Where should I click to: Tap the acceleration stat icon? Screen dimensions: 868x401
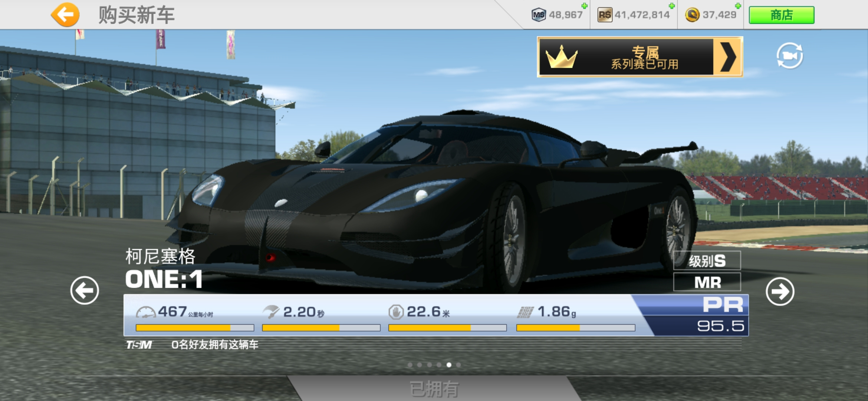coord(271,312)
